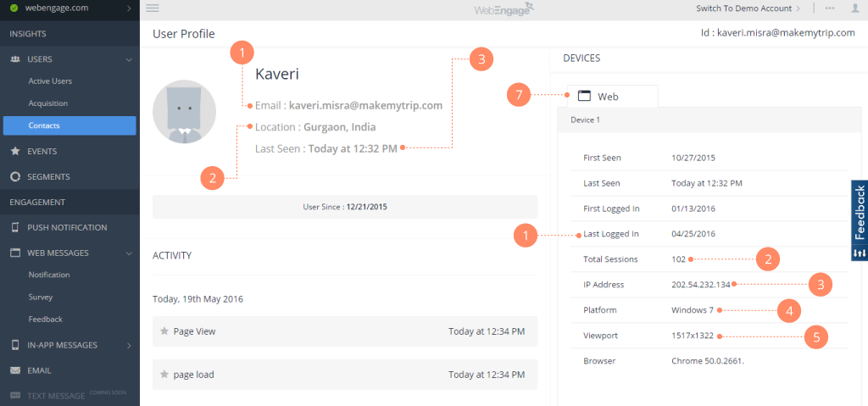Viewport: 868px width, 406px height.
Task: Click the name Kaveri heading
Action: point(277,75)
